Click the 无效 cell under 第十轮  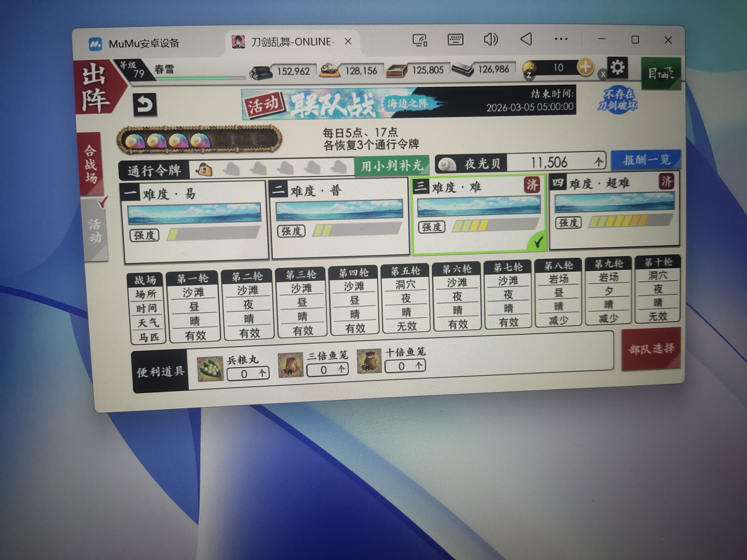(x=658, y=316)
